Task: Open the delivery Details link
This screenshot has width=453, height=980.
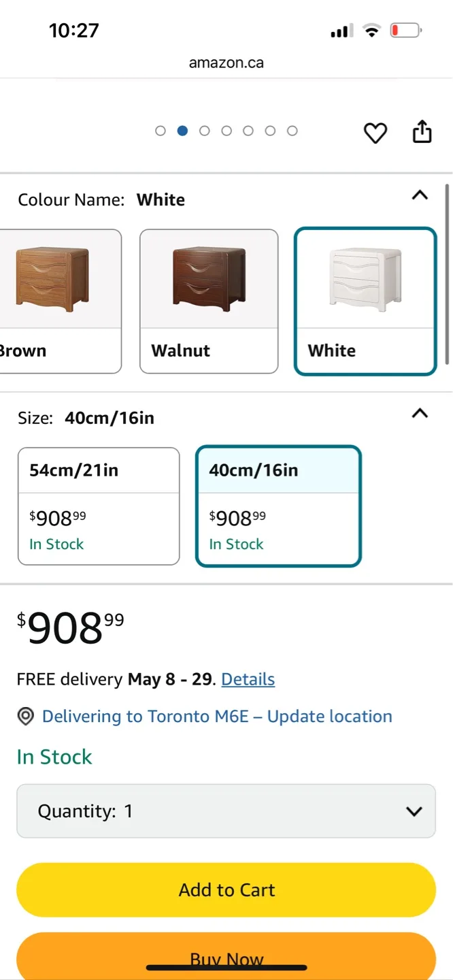Action: [248, 679]
